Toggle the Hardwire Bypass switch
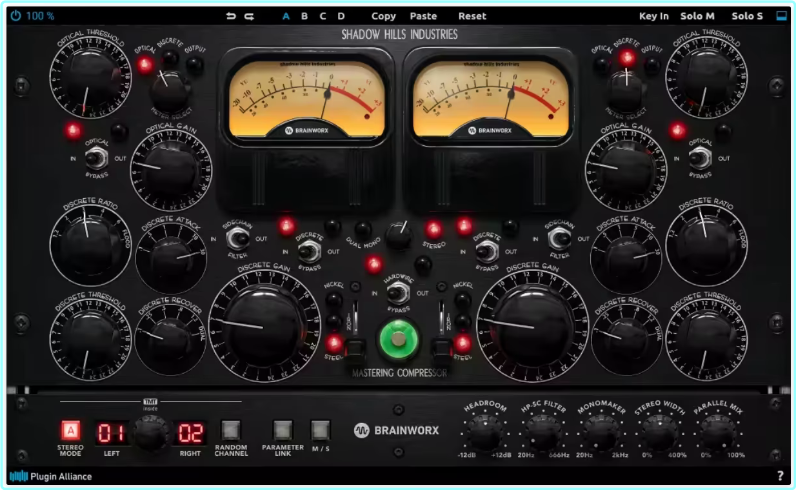796x490 pixels. click(x=398, y=293)
